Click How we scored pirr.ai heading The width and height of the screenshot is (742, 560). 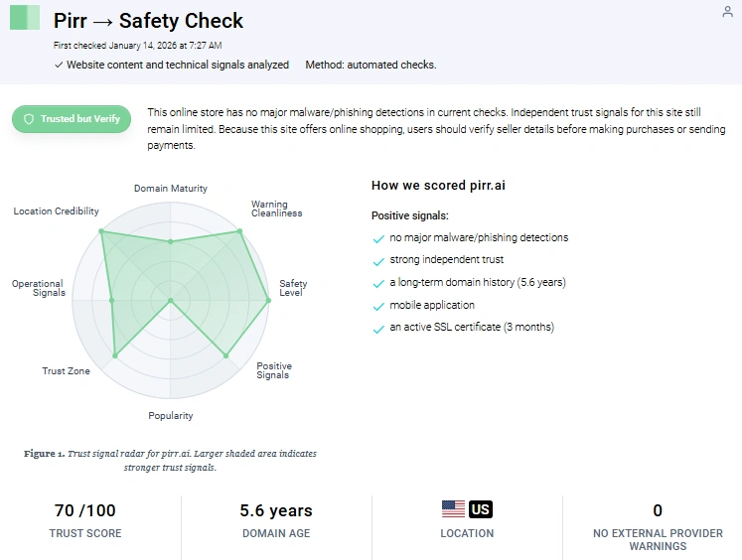click(438, 186)
